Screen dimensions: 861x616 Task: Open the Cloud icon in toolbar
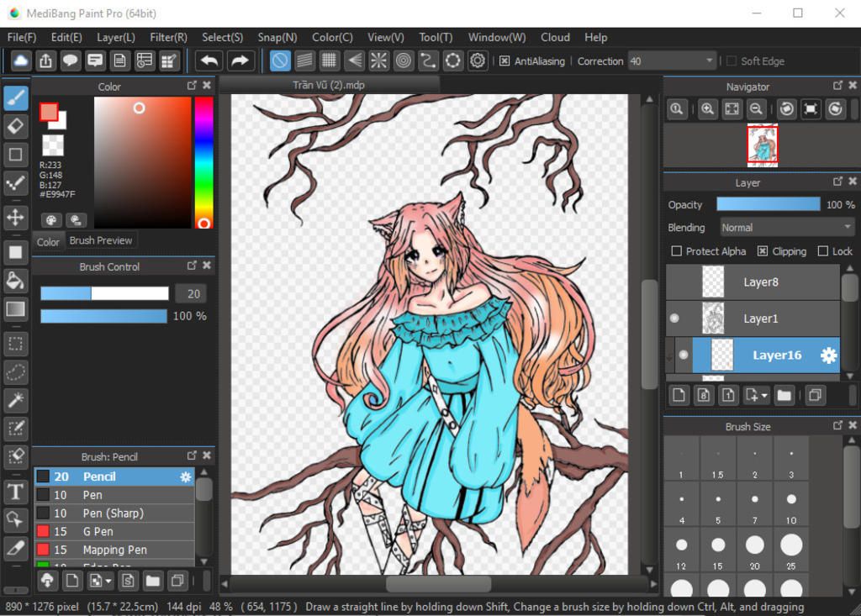[21, 61]
